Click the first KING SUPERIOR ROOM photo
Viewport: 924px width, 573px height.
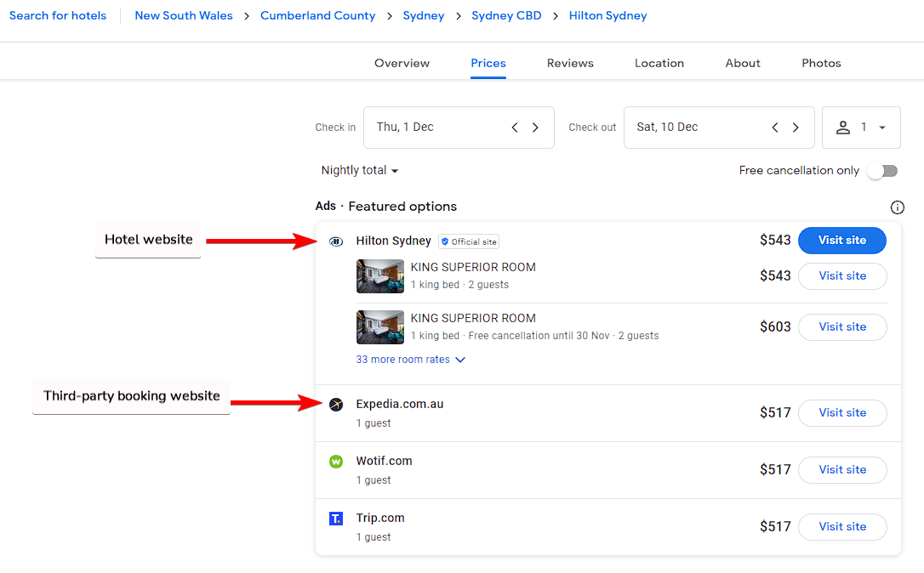tap(379, 276)
